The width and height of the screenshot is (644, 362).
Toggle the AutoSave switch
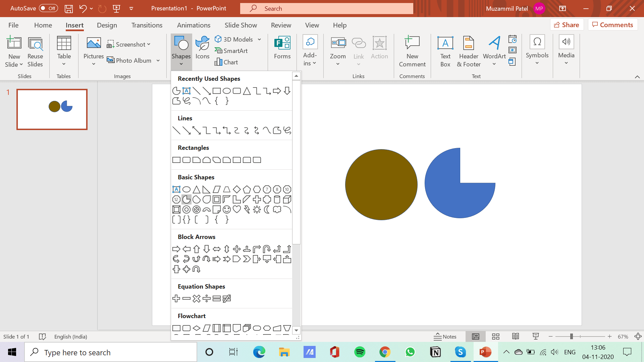pyautogui.click(x=48, y=8)
